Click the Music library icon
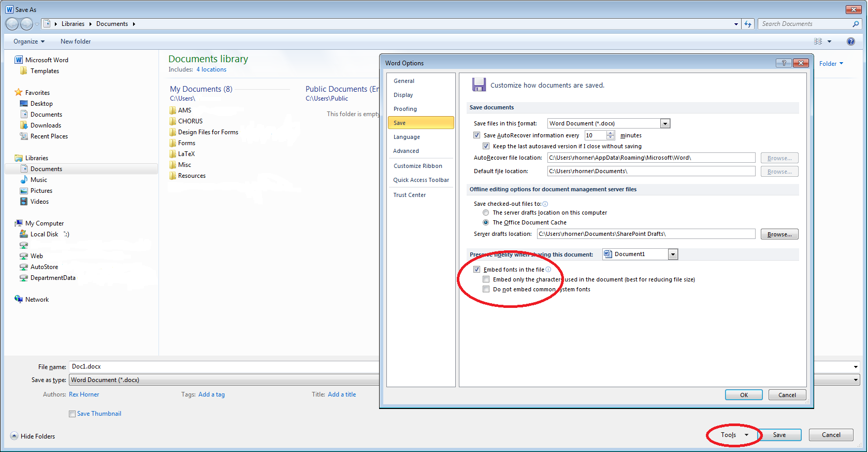The image size is (868, 452). pos(24,180)
